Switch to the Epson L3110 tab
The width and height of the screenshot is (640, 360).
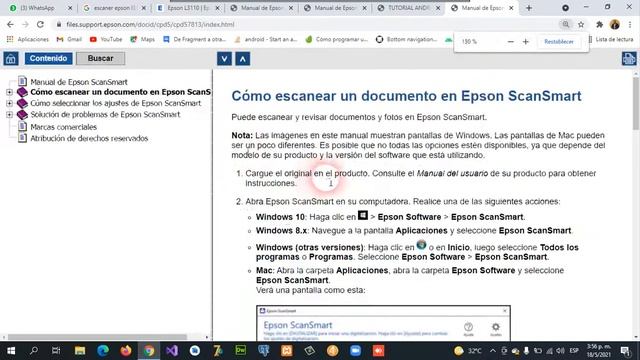(188, 8)
